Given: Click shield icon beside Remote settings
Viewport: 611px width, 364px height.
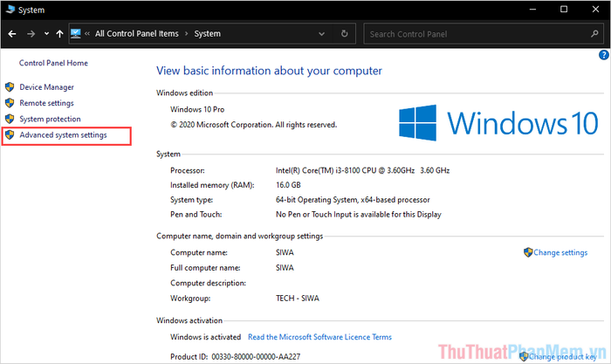Looking at the screenshot, I should [x=10, y=103].
